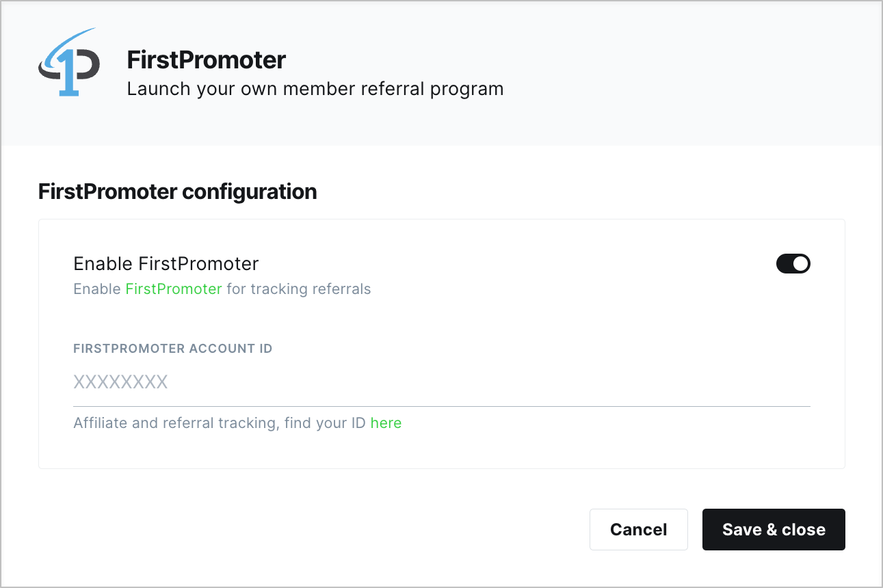Click the dark track of the enable switch
Image resolution: width=883 pixels, height=588 pixels.
point(784,264)
